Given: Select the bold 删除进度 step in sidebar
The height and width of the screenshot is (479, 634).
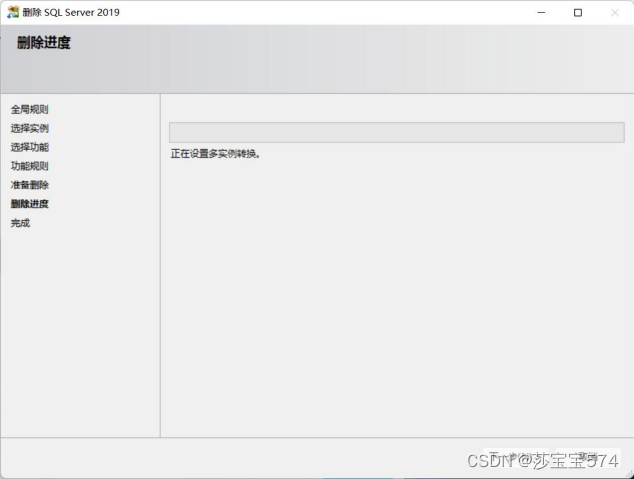Looking at the screenshot, I should [30, 204].
